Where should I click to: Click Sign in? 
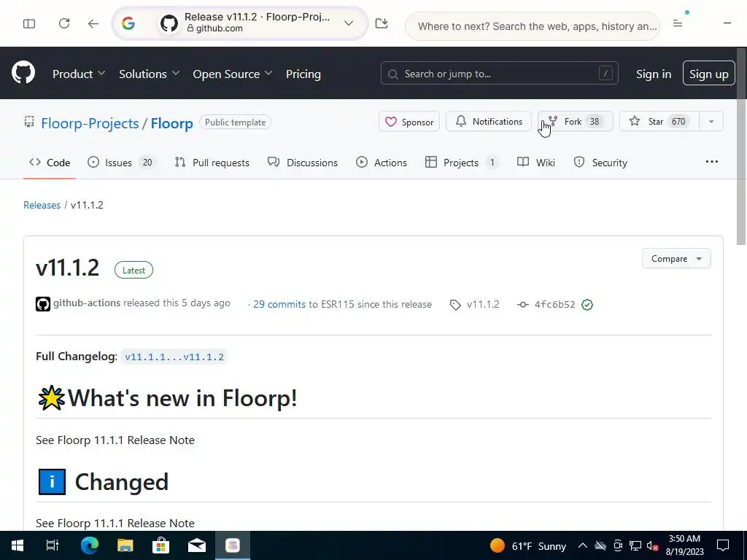[x=653, y=74]
